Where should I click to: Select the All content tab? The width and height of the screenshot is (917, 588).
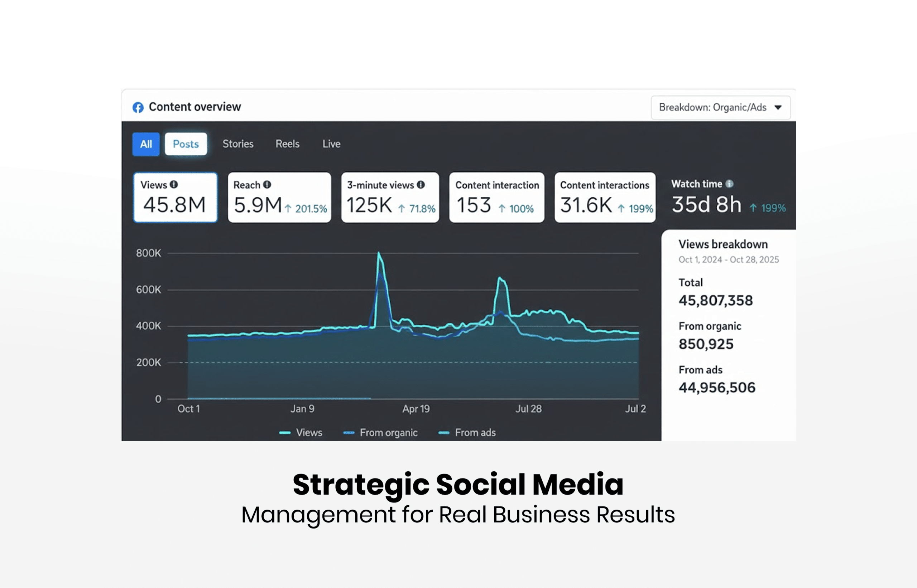[x=146, y=144]
